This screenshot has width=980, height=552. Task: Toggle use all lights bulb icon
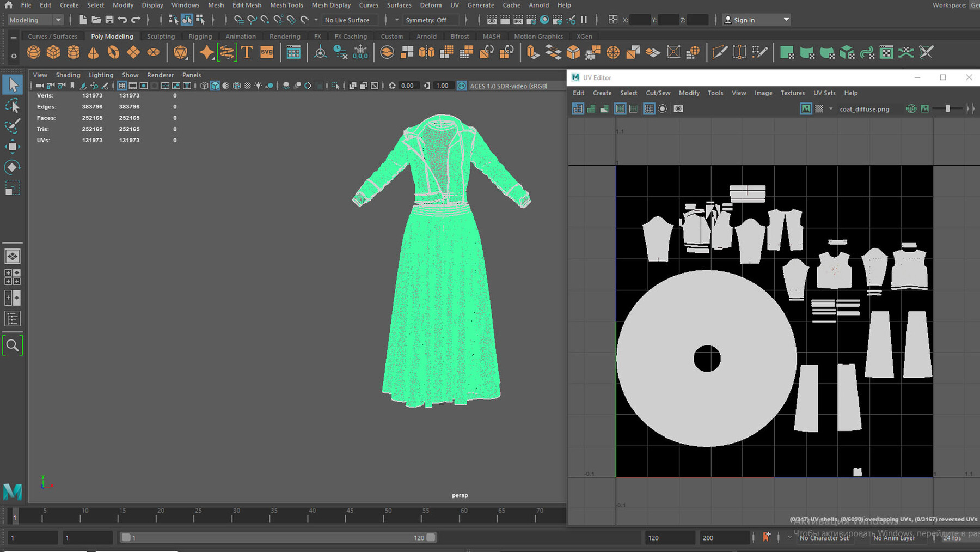pyautogui.click(x=258, y=86)
